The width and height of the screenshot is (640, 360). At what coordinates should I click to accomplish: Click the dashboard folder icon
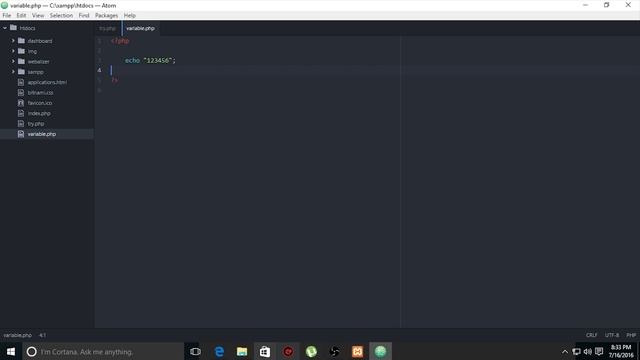pos(21,41)
